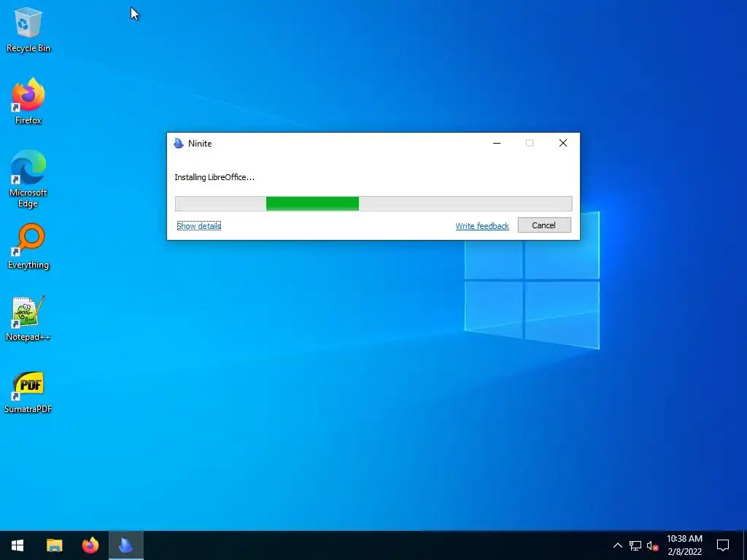Image resolution: width=747 pixels, height=560 pixels.
Task: Open the network status tray icon
Action: coord(635,545)
